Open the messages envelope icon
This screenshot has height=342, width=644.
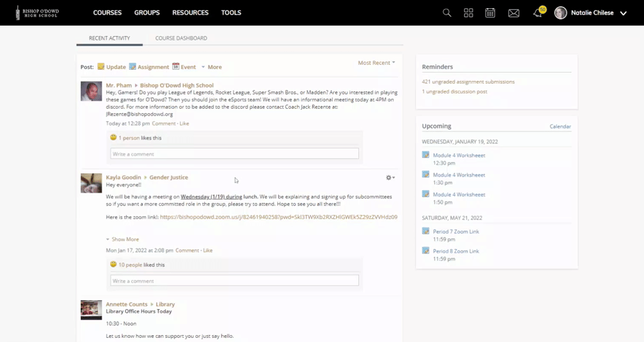tap(514, 13)
